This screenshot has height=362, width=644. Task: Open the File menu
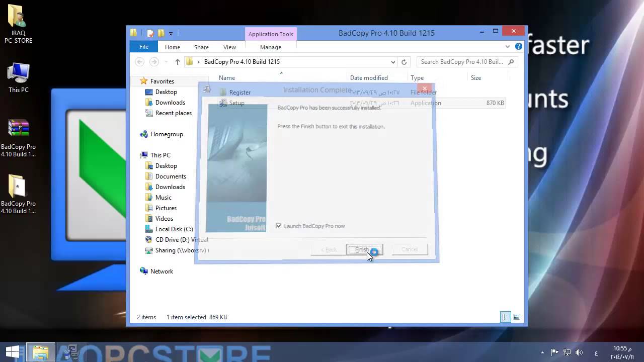pyautogui.click(x=144, y=47)
